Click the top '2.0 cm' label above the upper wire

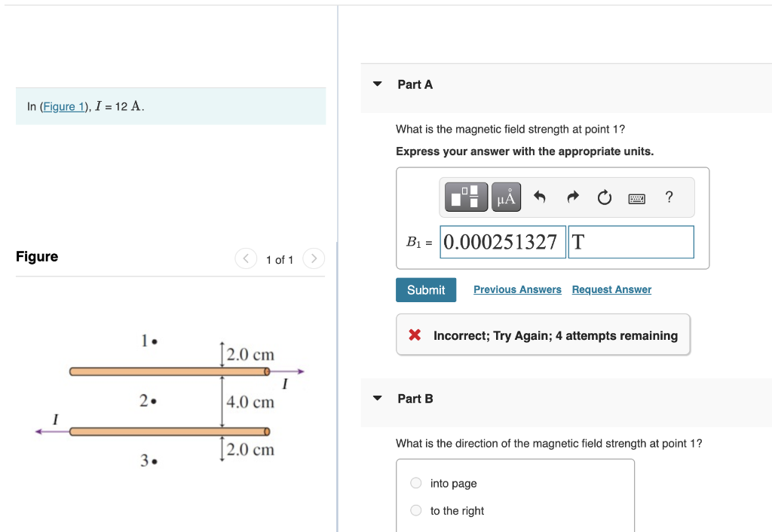click(x=250, y=354)
